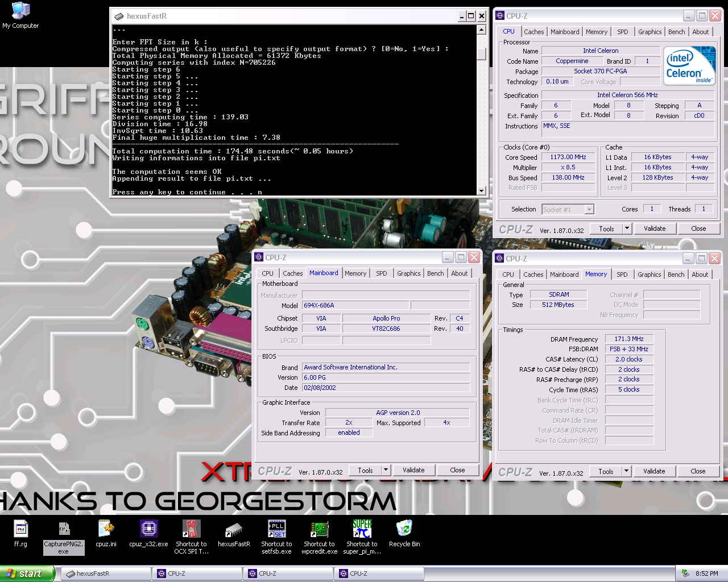This screenshot has height=582, width=728.
Task: Open Mainboard tab in CPU window
Action: click(565, 32)
